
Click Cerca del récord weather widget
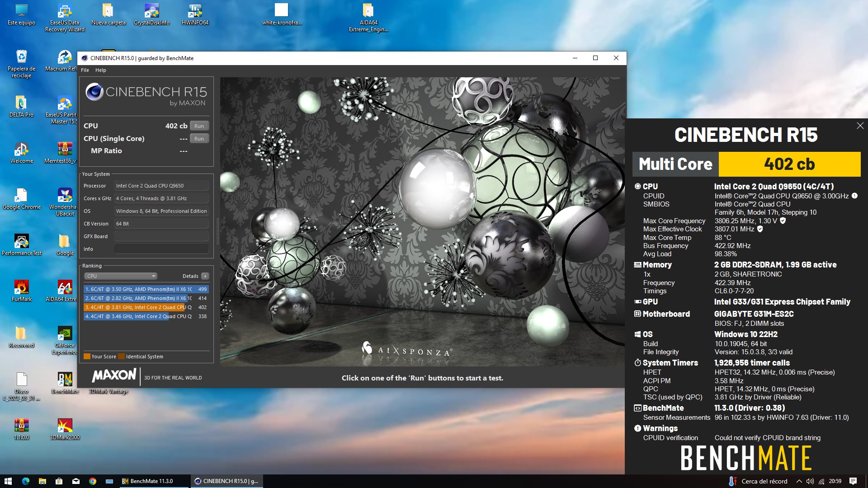(758, 481)
